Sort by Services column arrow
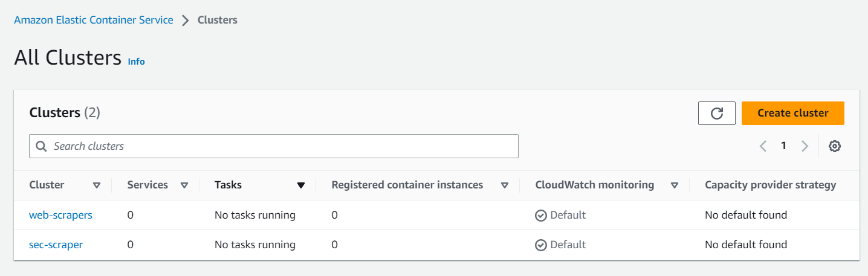 point(184,185)
